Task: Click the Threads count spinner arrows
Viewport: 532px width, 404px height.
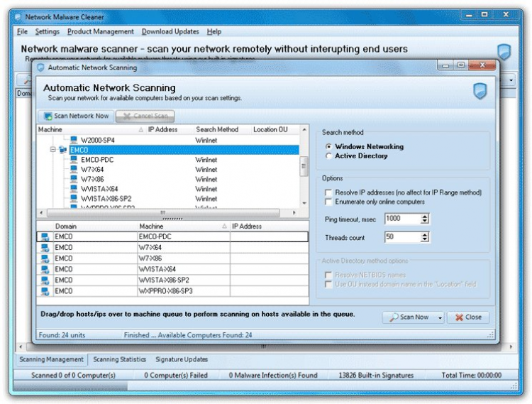Action: point(425,237)
